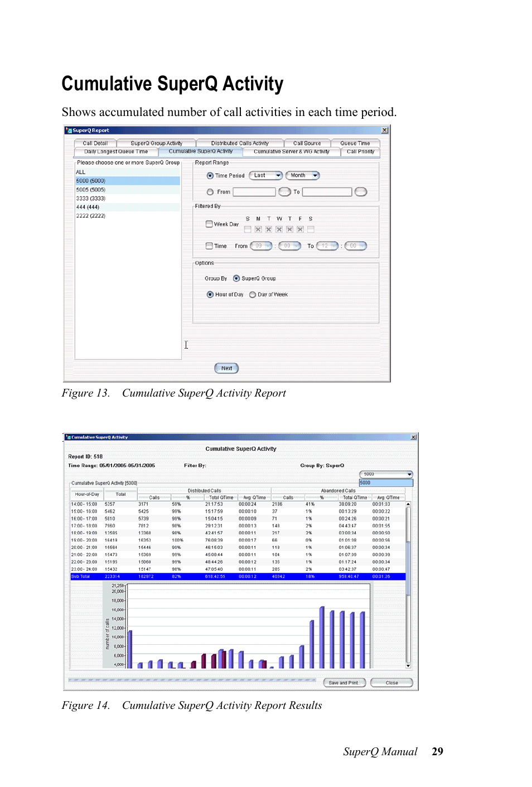This screenshot has width=532, height=787.
Task: Click scroll down arrow in results panel
Action: click(x=408, y=665)
